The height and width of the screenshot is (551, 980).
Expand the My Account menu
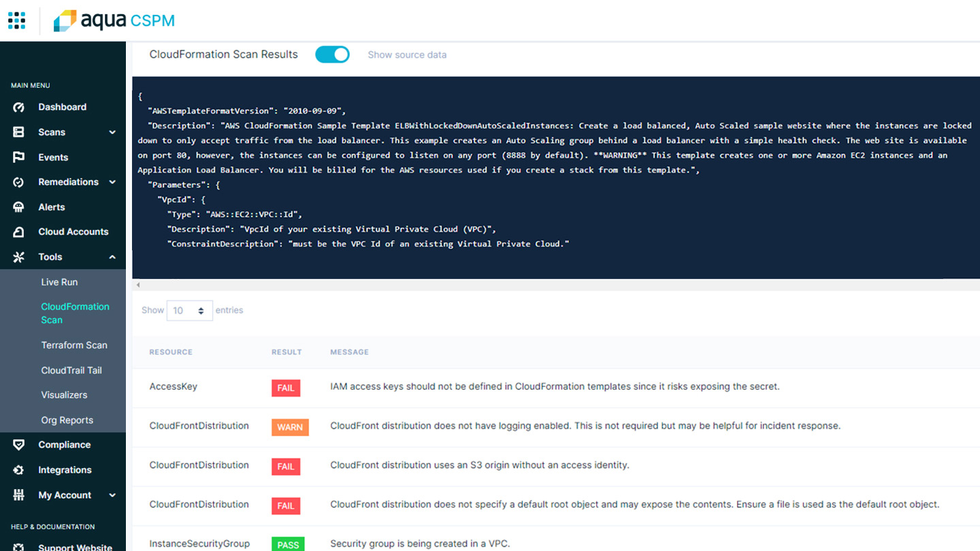tap(111, 495)
